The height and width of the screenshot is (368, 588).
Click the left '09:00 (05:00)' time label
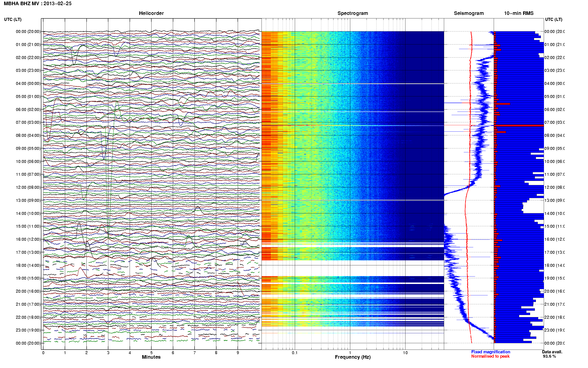pyautogui.click(x=28, y=148)
